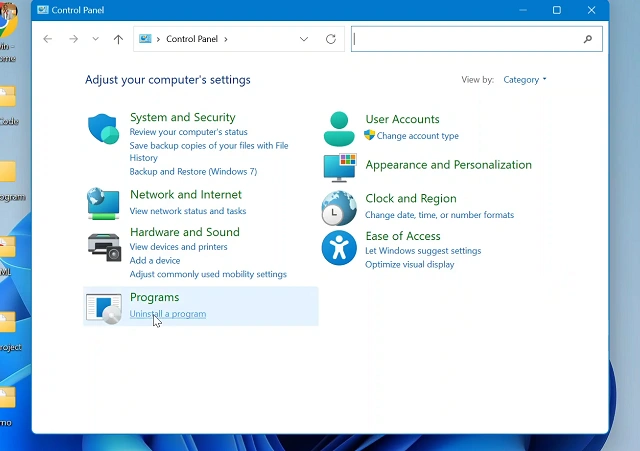The width and height of the screenshot is (640, 451).
Task: Click Change date, time, or number formats
Action: [439, 215]
